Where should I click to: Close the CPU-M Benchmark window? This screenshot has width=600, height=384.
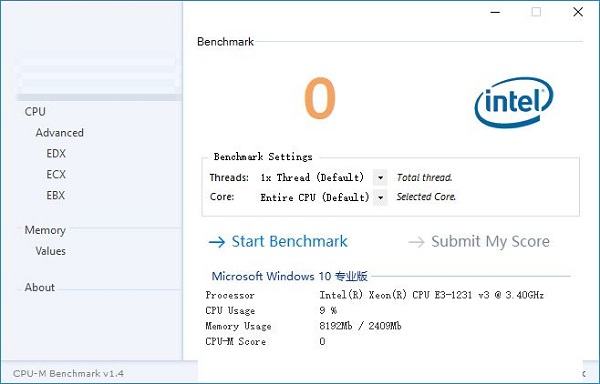pyautogui.click(x=578, y=12)
